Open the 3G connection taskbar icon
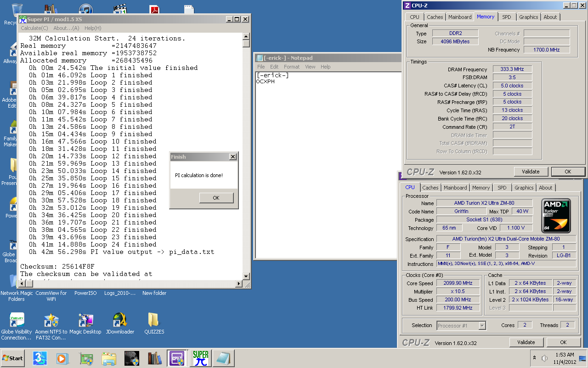588x368 pixels. coord(40,358)
